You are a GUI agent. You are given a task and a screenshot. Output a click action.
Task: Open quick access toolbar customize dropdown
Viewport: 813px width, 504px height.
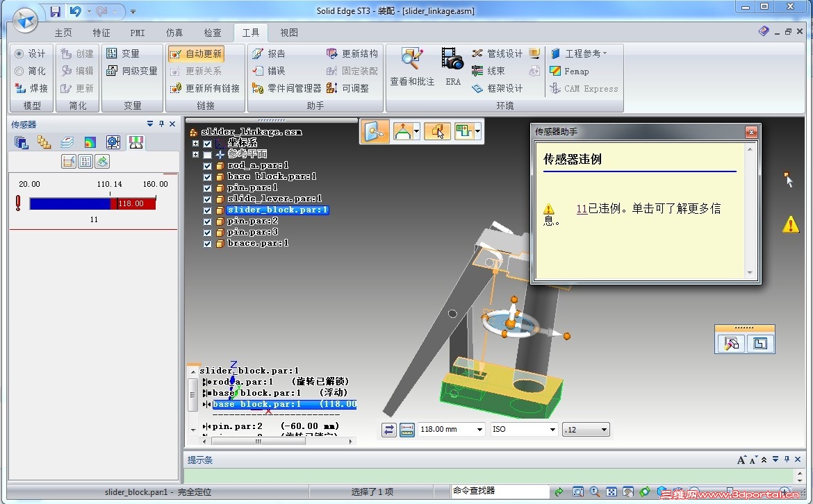[133, 11]
